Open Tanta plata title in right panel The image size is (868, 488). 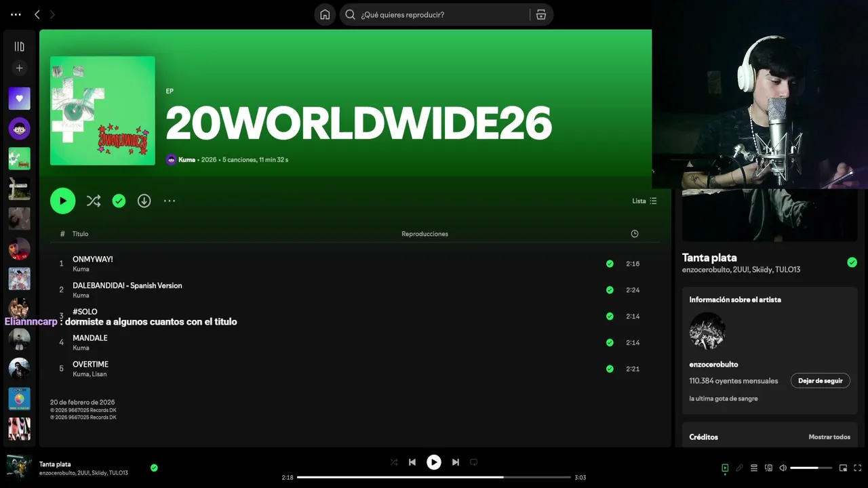pos(709,258)
